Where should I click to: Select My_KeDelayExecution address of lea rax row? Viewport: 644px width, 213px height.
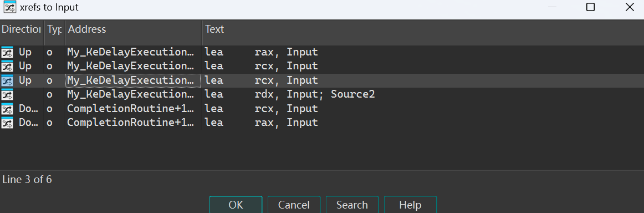[131, 53]
